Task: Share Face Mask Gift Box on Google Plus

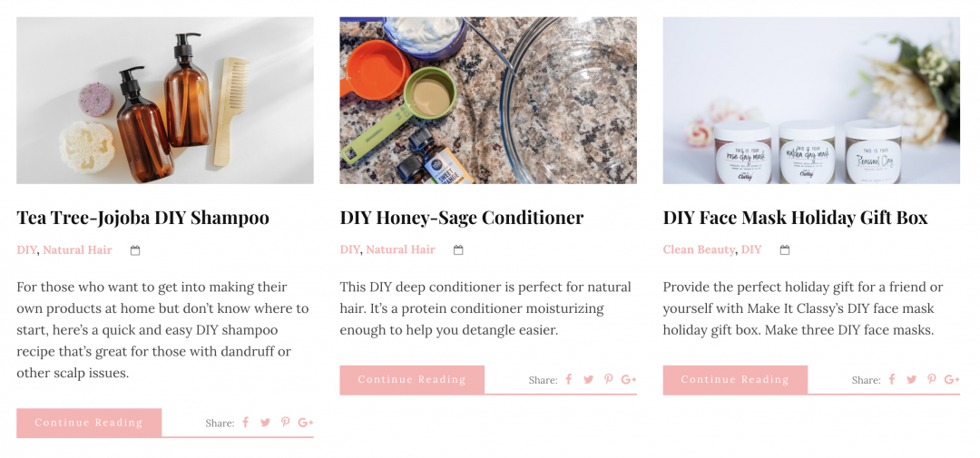Action: coord(951,379)
